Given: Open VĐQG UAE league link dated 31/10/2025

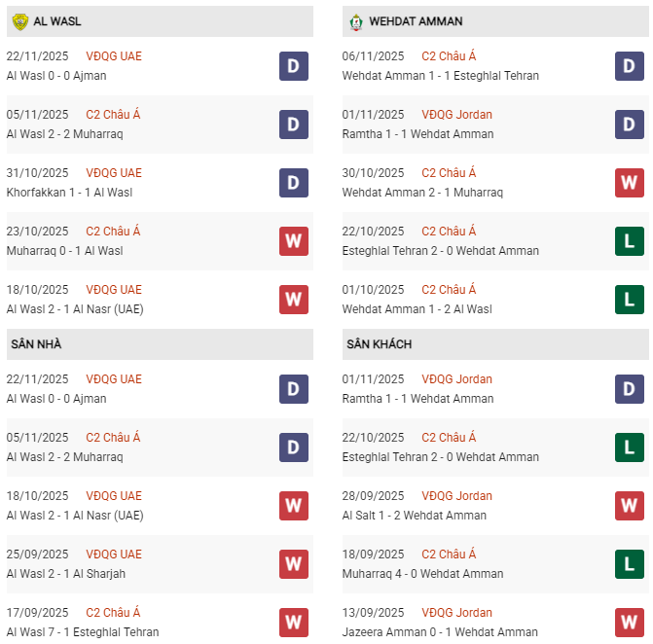Looking at the screenshot, I should click(114, 173).
